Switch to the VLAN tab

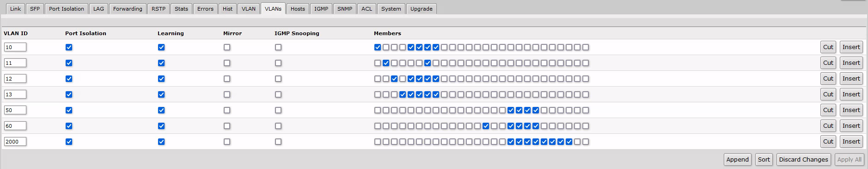(x=249, y=9)
